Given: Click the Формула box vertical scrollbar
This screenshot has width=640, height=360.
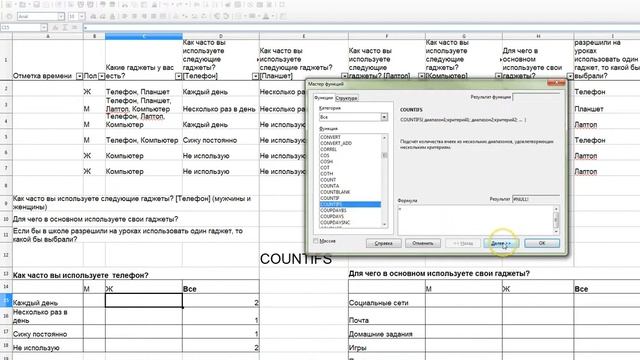Looking at the screenshot, I should 556,220.
